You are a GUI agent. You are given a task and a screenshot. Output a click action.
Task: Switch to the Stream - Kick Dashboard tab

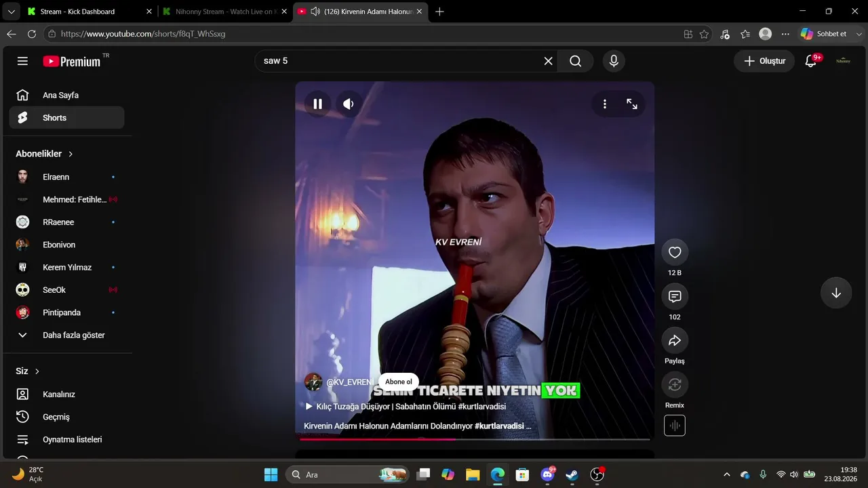(89, 12)
